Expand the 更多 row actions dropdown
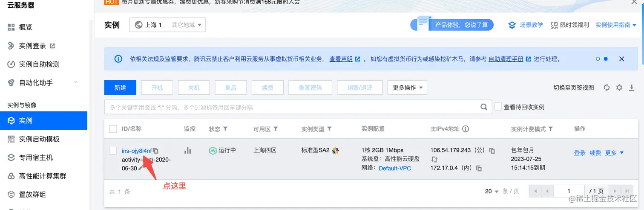Screen dimensions: 644x210 pyautogui.click(x=614, y=153)
